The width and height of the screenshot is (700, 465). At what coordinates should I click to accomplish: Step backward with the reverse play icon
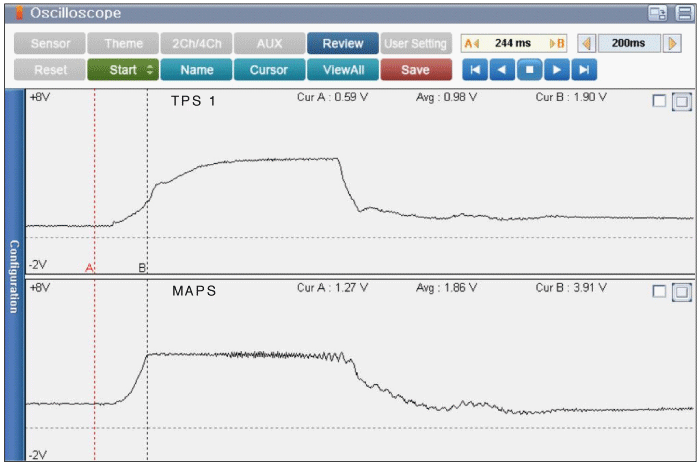coord(502,70)
